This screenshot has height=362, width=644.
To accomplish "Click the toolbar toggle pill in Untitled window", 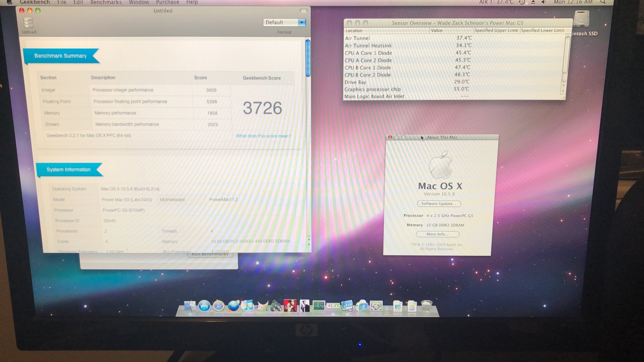I will point(303,11).
